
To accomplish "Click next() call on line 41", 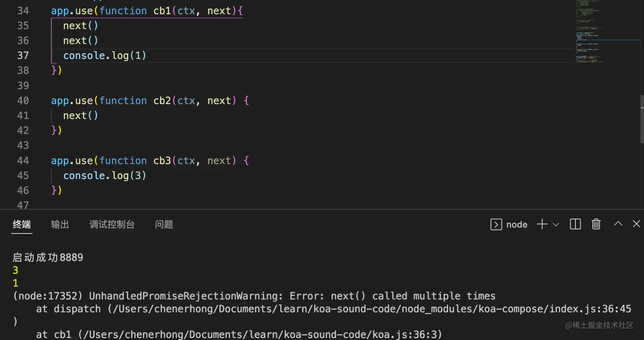I will click(81, 115).
